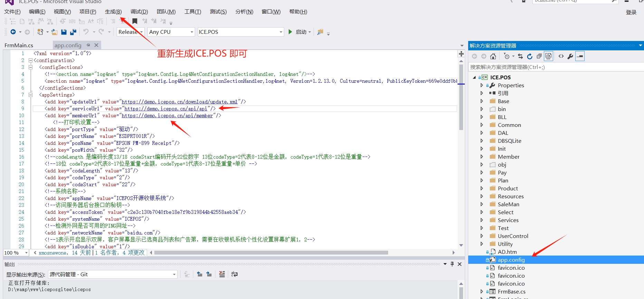Go to next message in Output panel

209,274
